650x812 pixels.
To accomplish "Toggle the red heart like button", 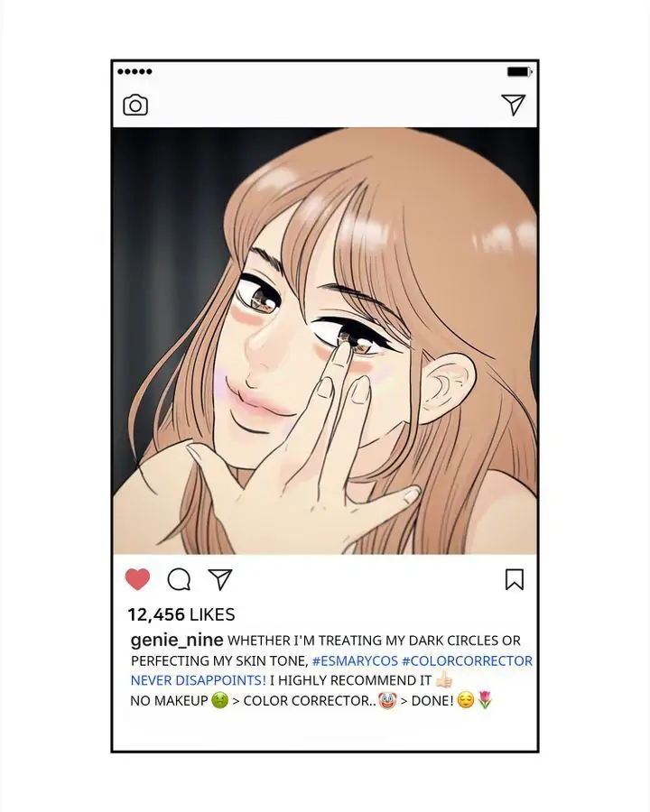I will [137, 579].
